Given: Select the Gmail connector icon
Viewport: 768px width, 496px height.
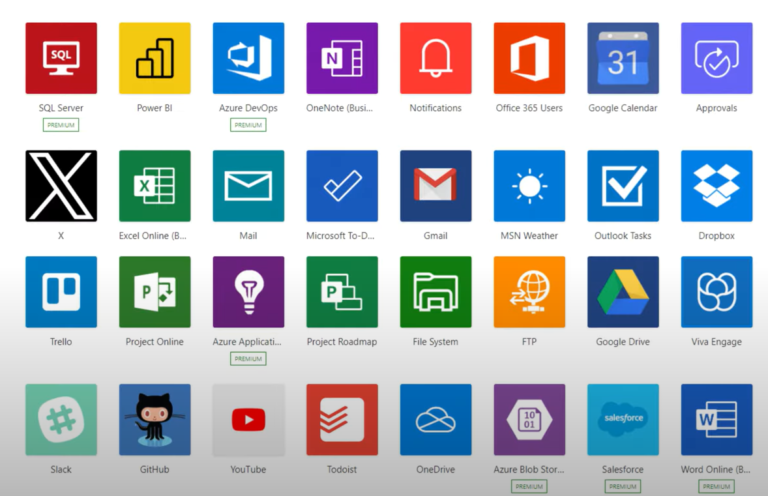Looking at the screenshot, I should 435,186.
